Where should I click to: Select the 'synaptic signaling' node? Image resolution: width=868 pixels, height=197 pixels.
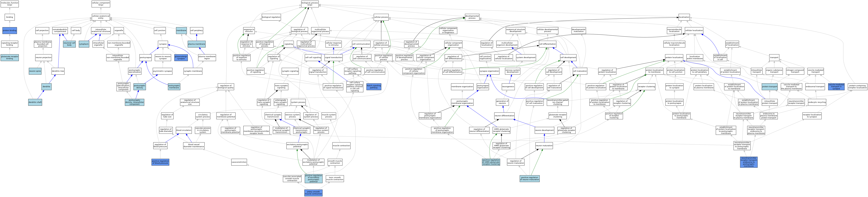[x=290, y=71]
